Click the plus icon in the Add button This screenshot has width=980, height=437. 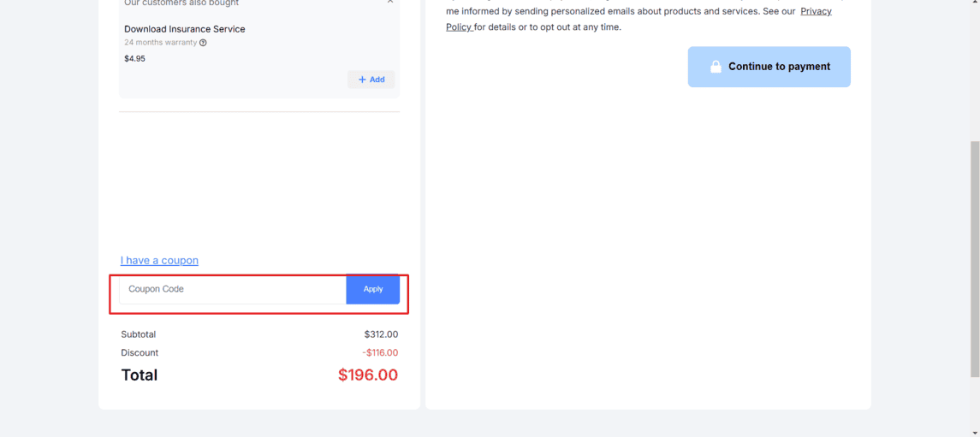[x=362, y=80]
